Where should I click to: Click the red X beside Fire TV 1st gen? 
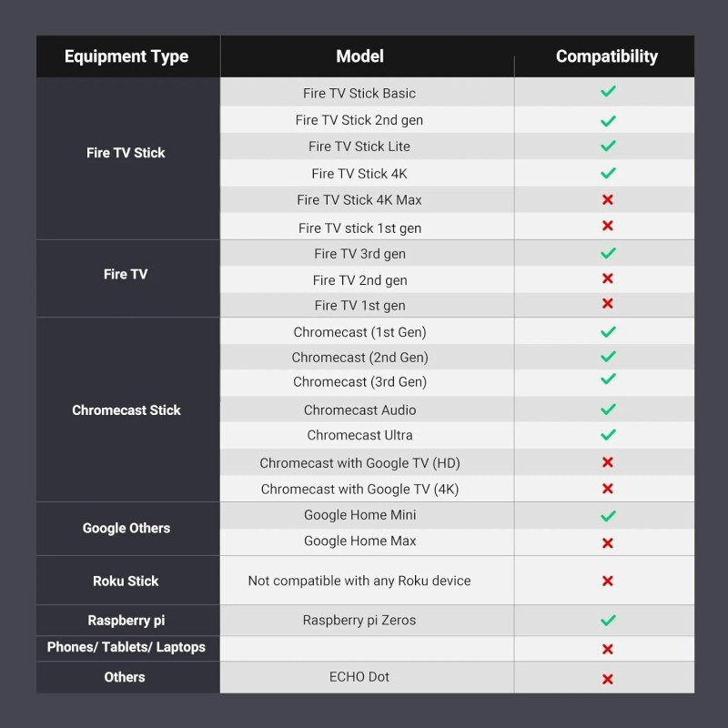point(607,304)
